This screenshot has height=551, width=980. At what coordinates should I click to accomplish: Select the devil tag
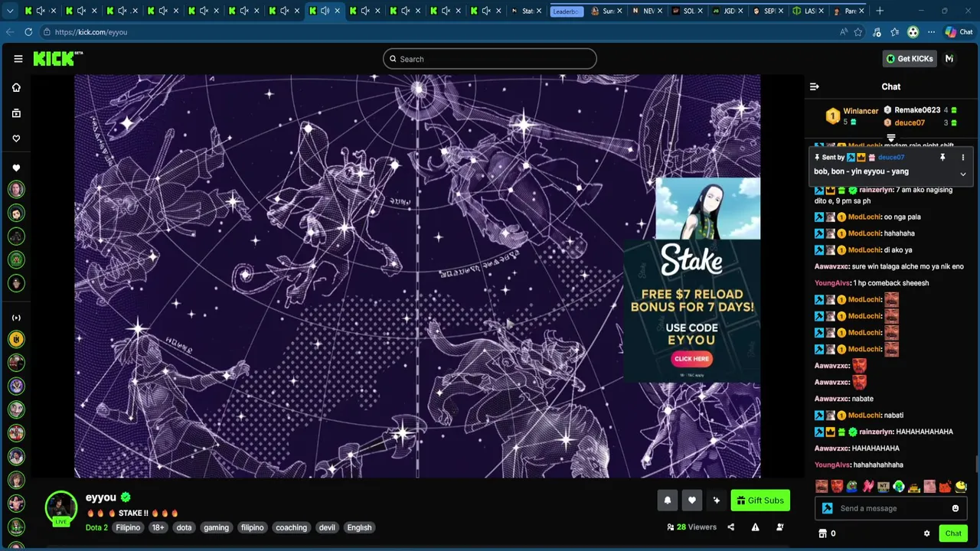pos(327,527)
